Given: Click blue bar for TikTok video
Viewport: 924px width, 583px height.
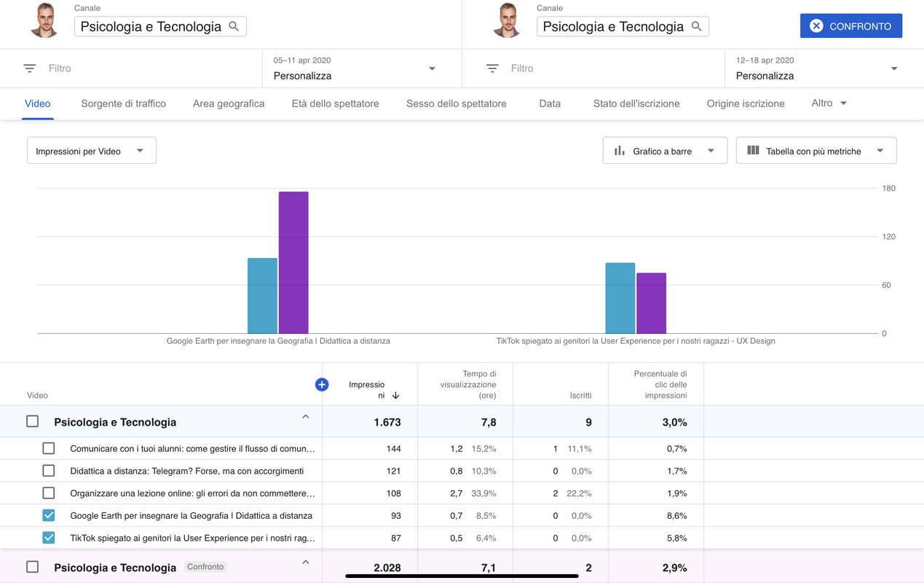Looking at the screenshot, I should click(x=620, y=298).
